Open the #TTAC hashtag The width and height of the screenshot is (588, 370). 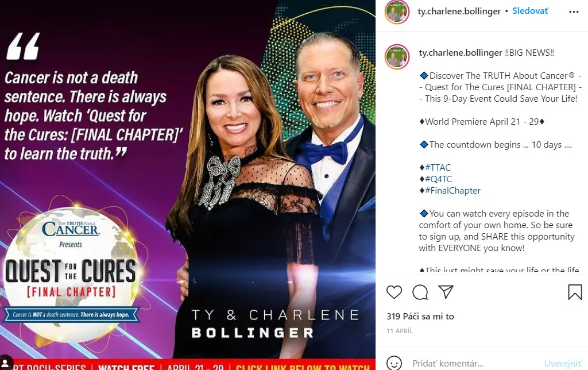[x=438, y=167]
